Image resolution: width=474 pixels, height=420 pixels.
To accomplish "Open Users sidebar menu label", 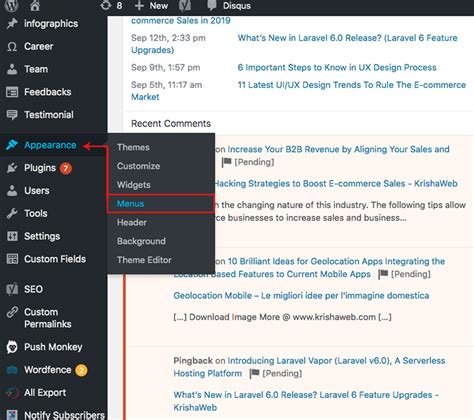I will coord(37,191).
